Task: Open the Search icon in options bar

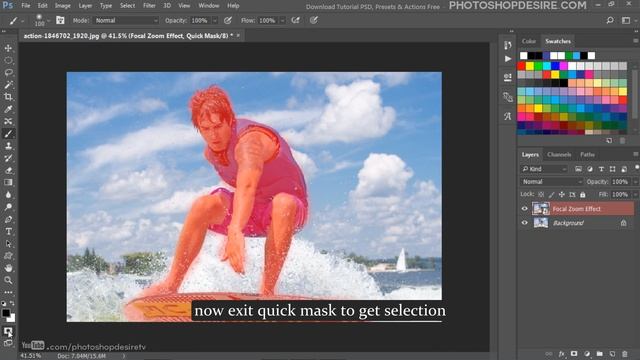Action: 610,20
